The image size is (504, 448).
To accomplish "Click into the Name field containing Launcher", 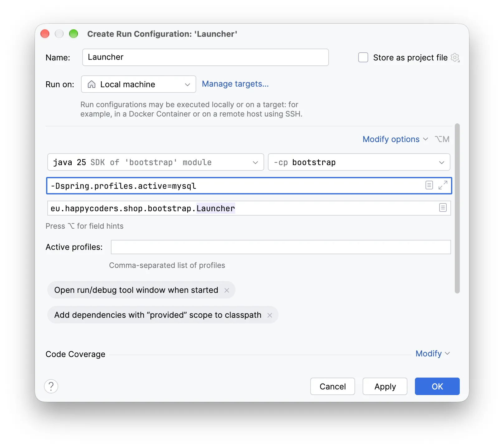I will 206,57.
